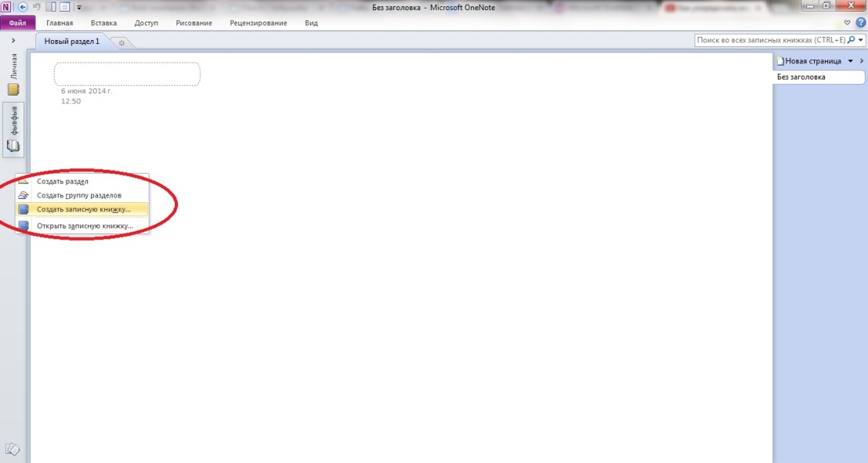Open the фывфыв notebook
This screenshot has height=463, width=868.
[x=13, y=129]
